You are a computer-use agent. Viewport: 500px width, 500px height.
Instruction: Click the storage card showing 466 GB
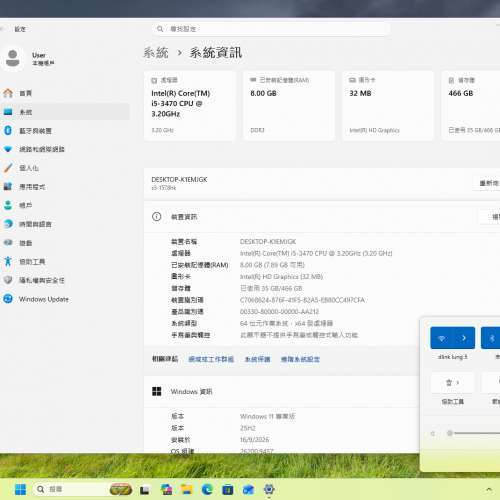click(471, 105)
